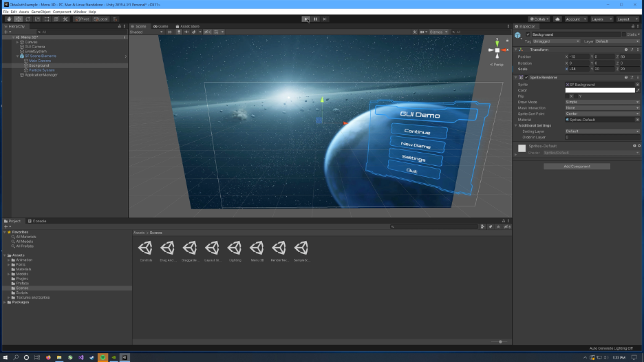The width and height of the screenshot is (644, 362).
Task: Open Cloud services icon
Action: [557, 19]
